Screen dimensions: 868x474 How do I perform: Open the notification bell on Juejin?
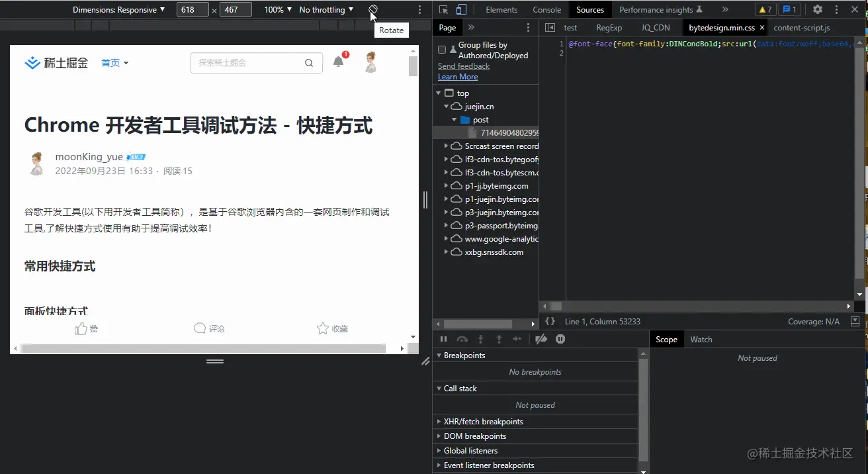coord(339,62)
